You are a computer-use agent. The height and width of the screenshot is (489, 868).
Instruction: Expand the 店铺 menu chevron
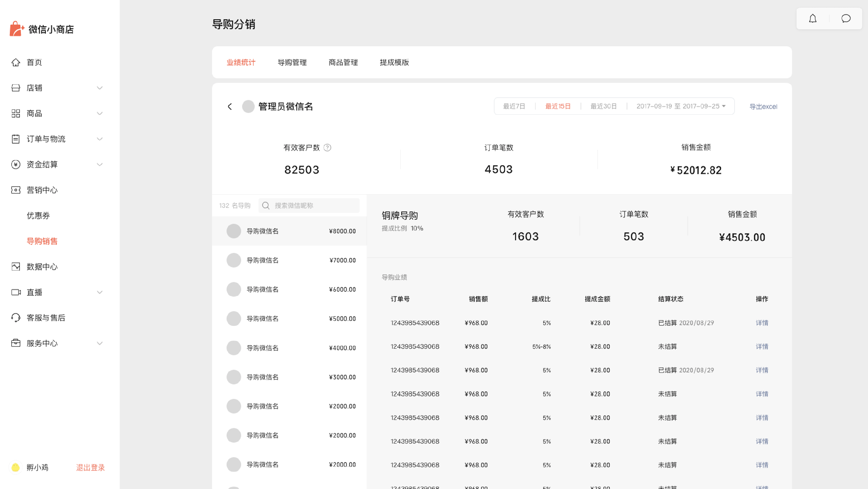[100, 88]
